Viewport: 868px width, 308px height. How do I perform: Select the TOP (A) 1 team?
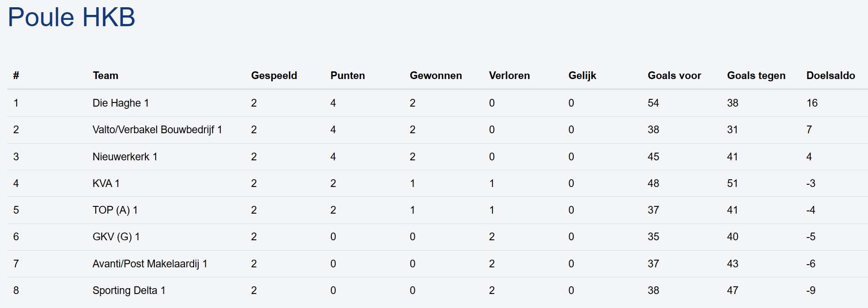(115, 210)
